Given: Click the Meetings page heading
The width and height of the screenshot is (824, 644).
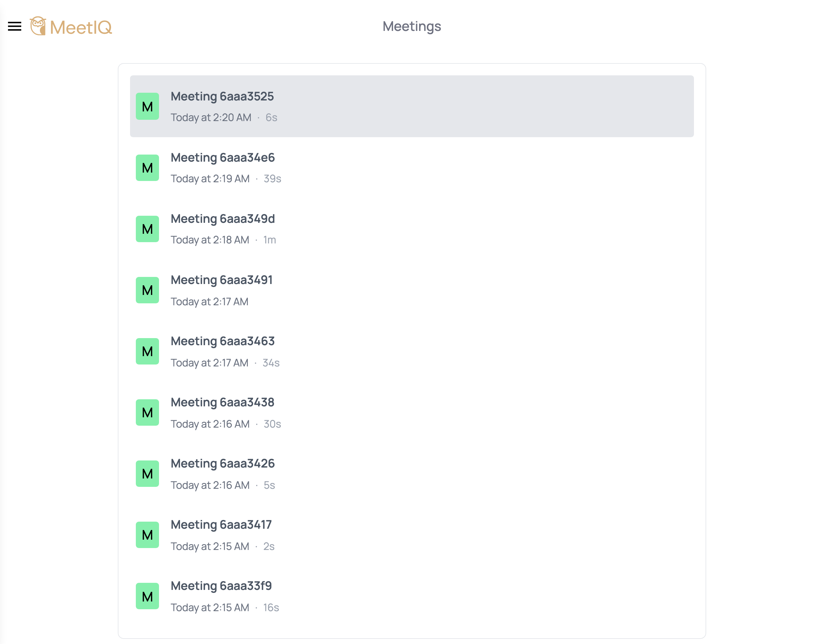Looking at the screenshot, I should (x=412, y=26).
